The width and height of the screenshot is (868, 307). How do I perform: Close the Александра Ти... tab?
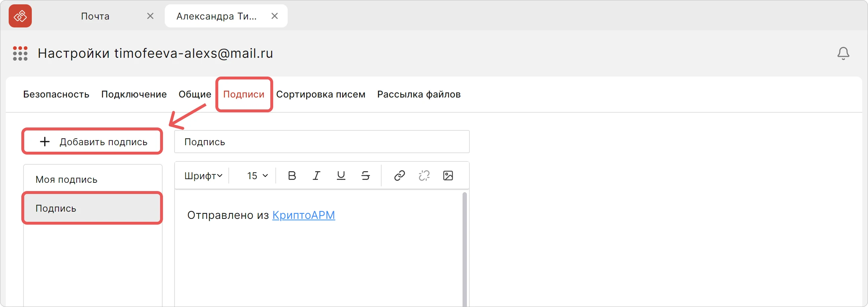275,16
